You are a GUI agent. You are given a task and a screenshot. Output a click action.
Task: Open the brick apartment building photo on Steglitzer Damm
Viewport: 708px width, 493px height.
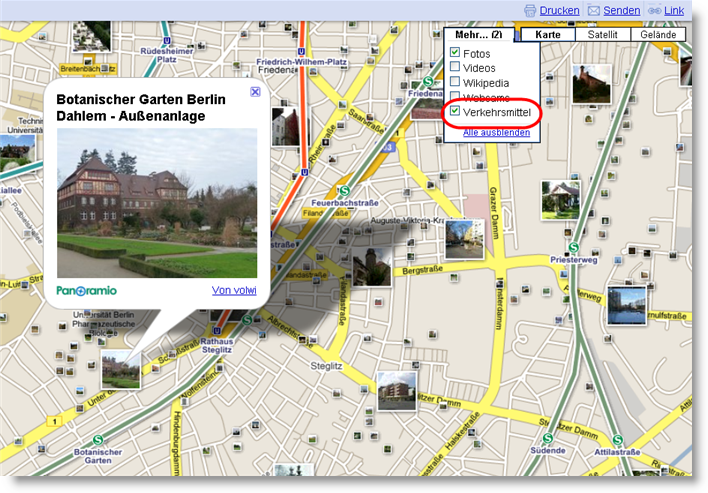(397, 391)
